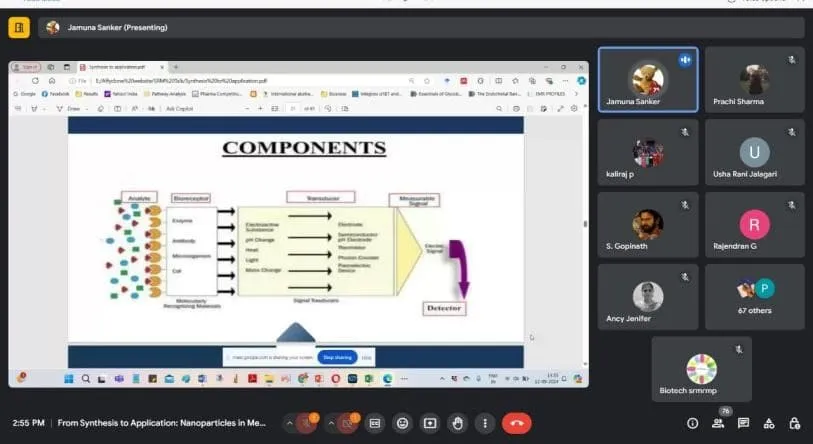Open the Adobe Acrobat taskbar icon

(253, 379)
